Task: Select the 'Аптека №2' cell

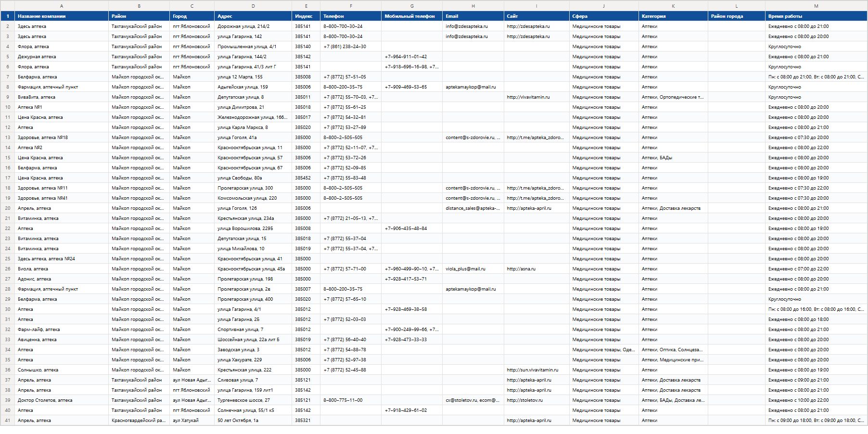Action: tap(62, 147)
